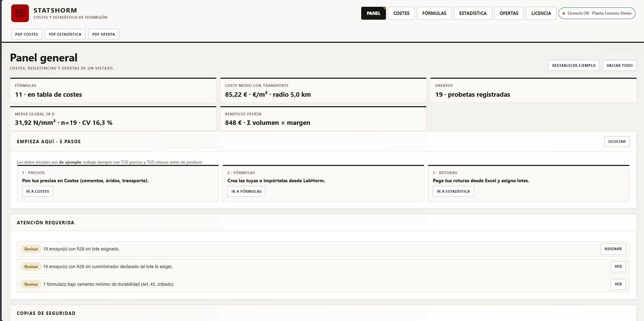Screen dimensions: 644x321
Task: Click IR A FÓRMULAS button
Action: (x=246, y=191)
